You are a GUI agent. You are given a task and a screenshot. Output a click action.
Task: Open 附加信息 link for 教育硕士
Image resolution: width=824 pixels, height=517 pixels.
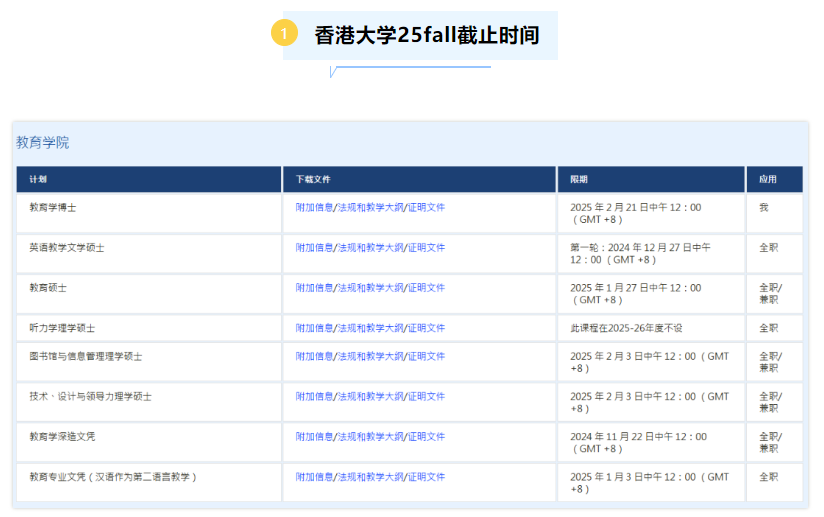[313, 288]
